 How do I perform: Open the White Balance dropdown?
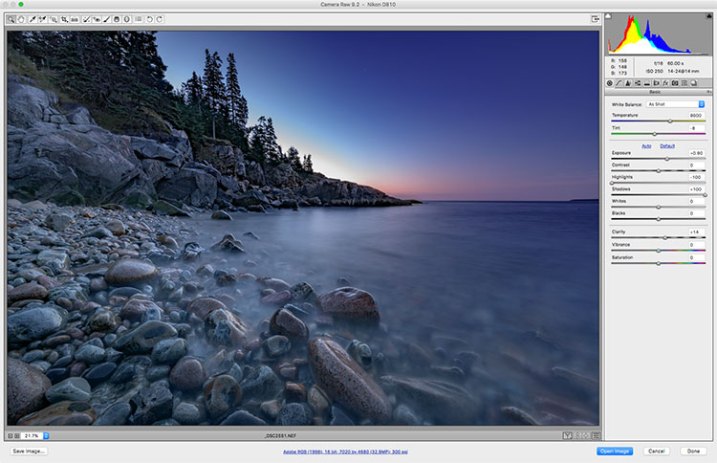(675, 104)
